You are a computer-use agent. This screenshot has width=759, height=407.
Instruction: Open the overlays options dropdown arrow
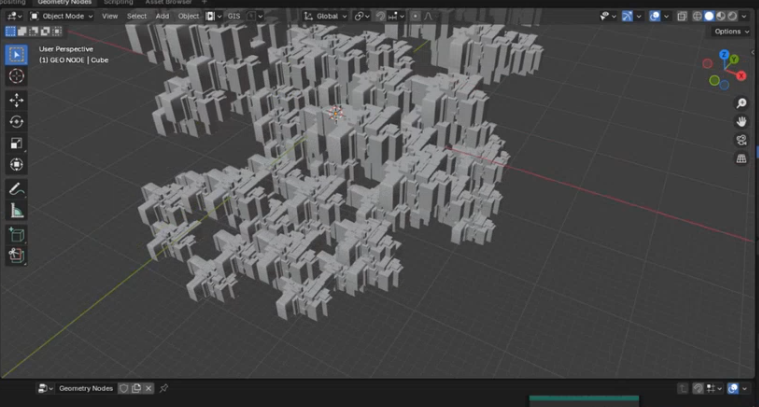(667, 16)
